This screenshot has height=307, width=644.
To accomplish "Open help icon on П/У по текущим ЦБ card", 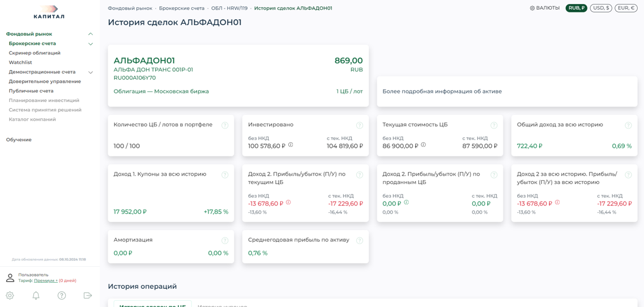I will point(359,174).
